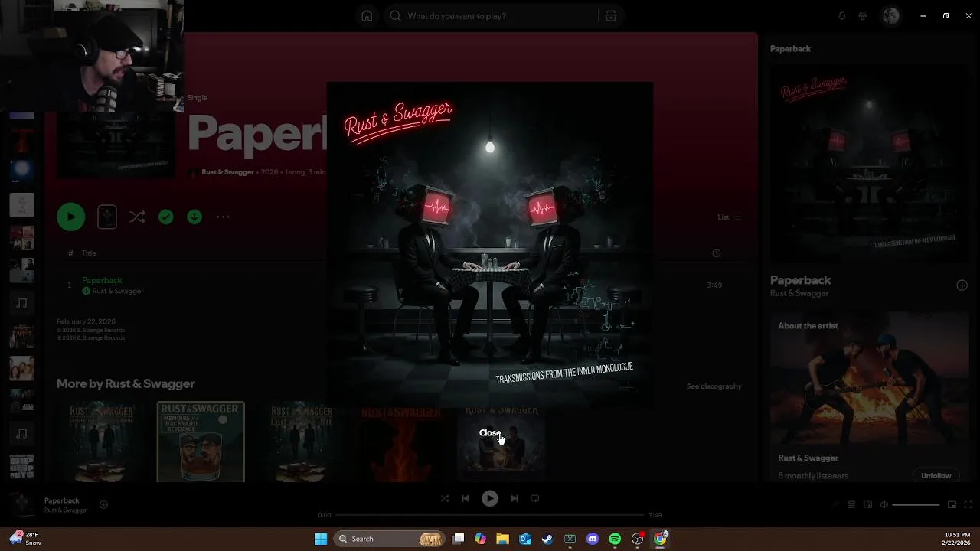Open Steam from taskbar

pyautogui.click(x=547, y=539)
